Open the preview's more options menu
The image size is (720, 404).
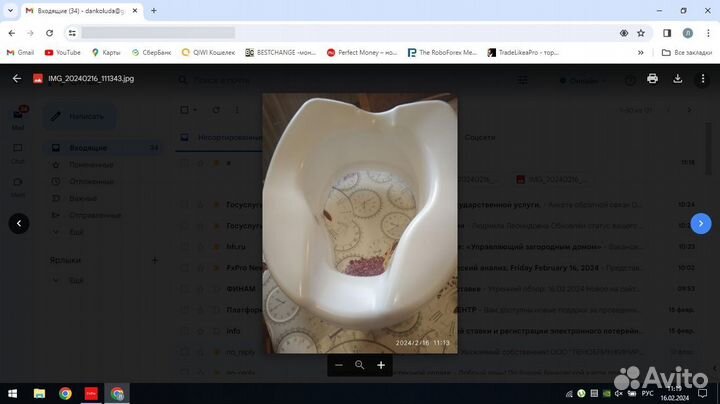click(x=703, y=79)
